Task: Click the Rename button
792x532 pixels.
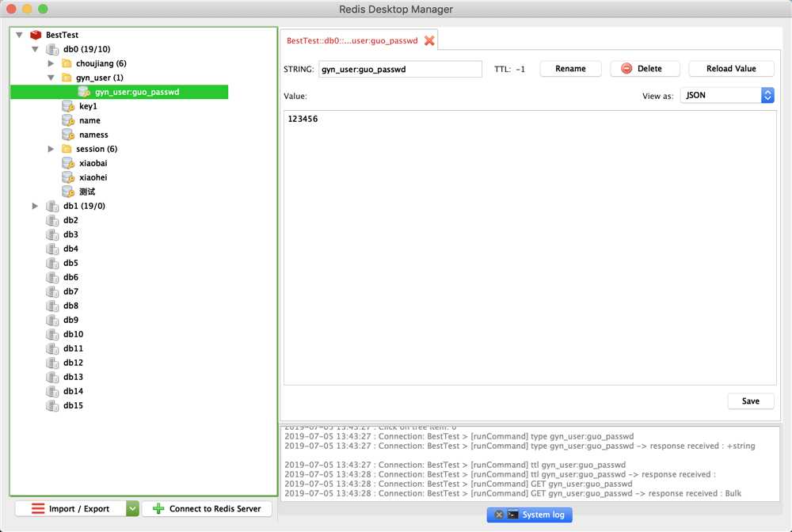Action: coord(570,69)
